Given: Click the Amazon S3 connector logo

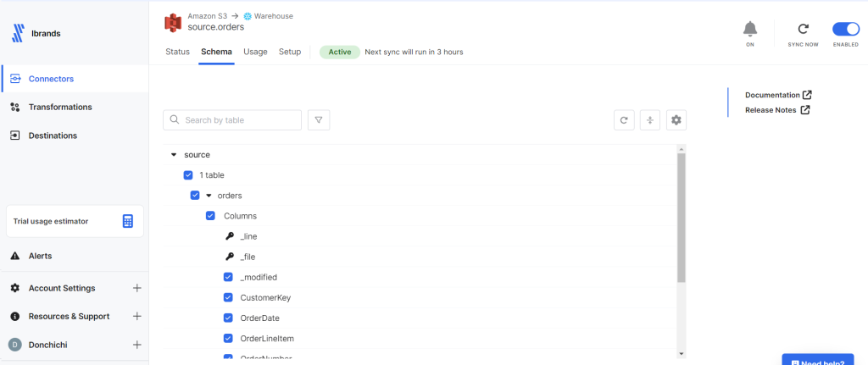Looking at the screenshot, I should tap(173, 22).
